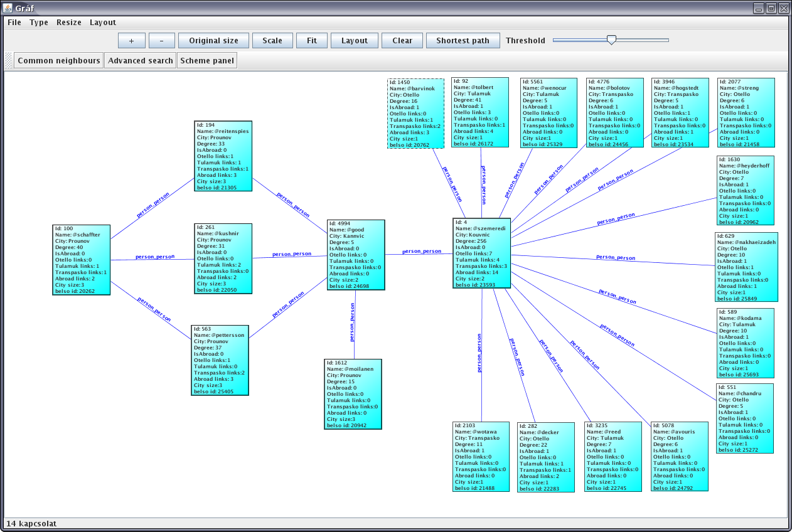This screenshot has height=532, width=792.
Task: Open the Resize menu
Action: 69,23
